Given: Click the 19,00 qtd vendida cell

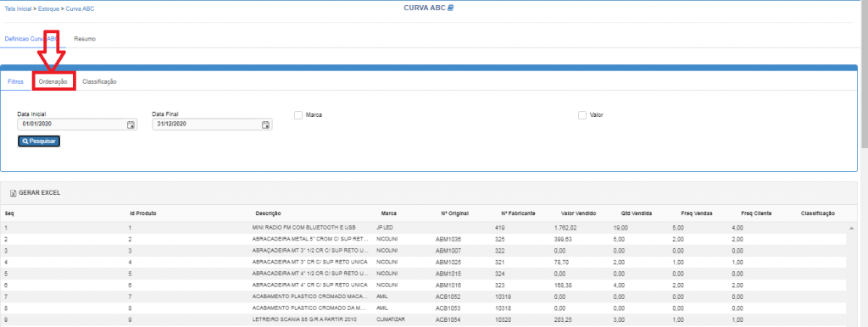Looking at the screenshot, I should pyautogui.click(x=621, y=228).
